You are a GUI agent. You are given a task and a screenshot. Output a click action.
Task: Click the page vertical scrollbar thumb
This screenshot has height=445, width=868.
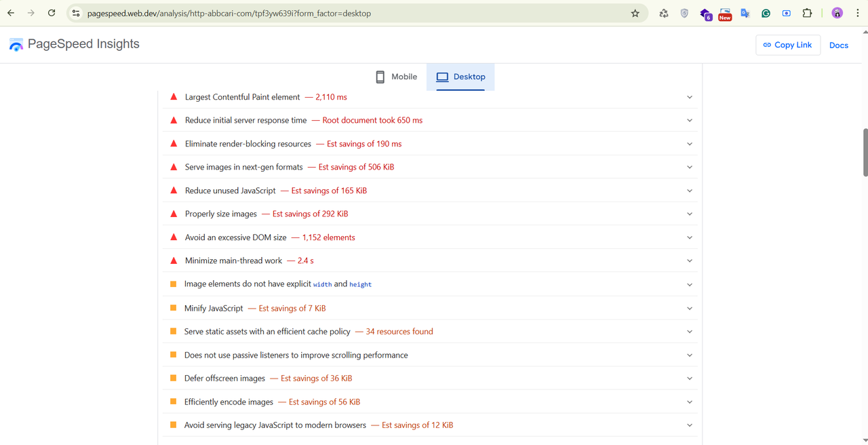865,152
